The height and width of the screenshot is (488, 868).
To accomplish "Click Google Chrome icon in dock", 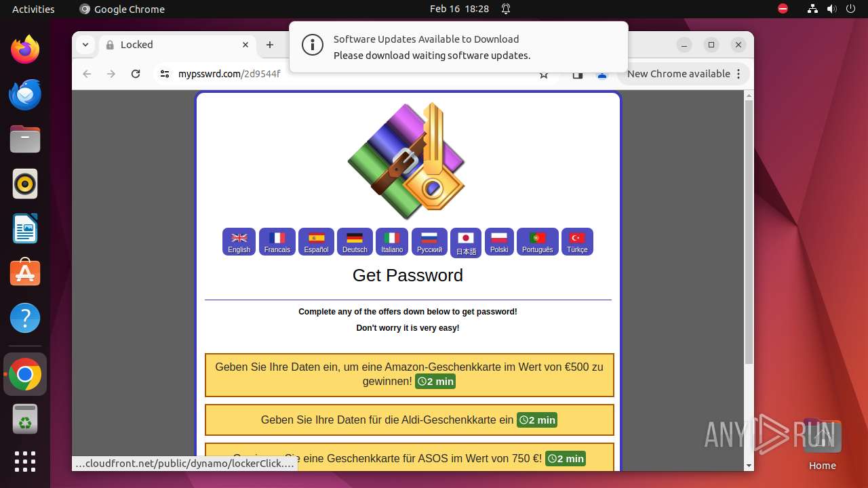I will [25, 374].
